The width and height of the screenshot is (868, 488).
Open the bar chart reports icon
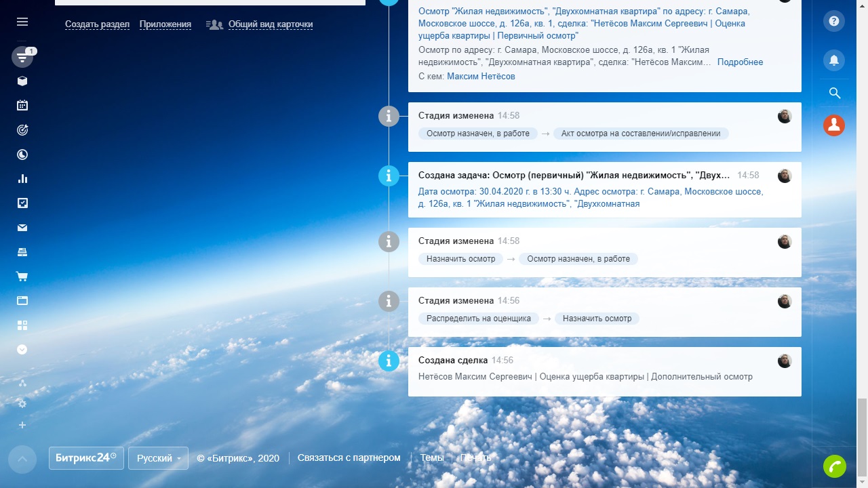point(22,179)
